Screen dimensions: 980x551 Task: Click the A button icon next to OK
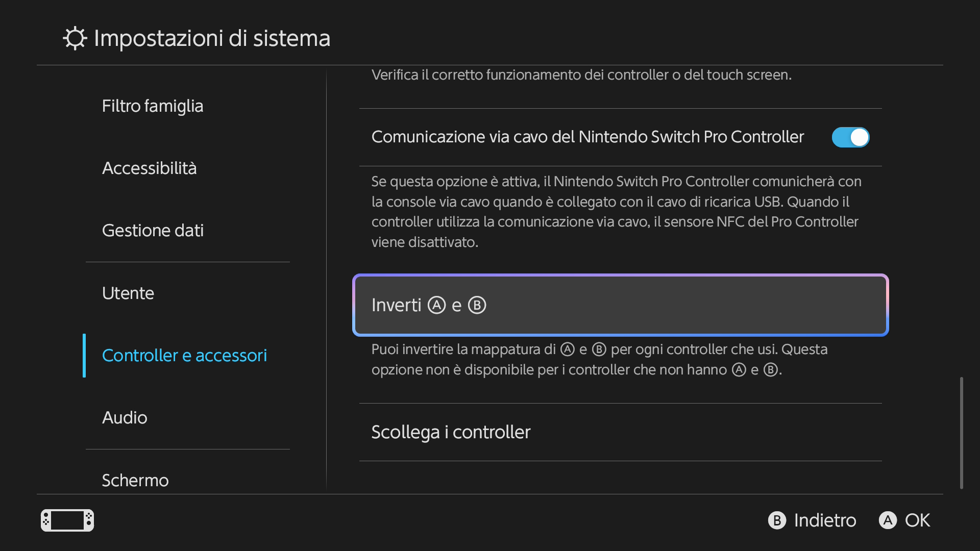click(888, 520)
